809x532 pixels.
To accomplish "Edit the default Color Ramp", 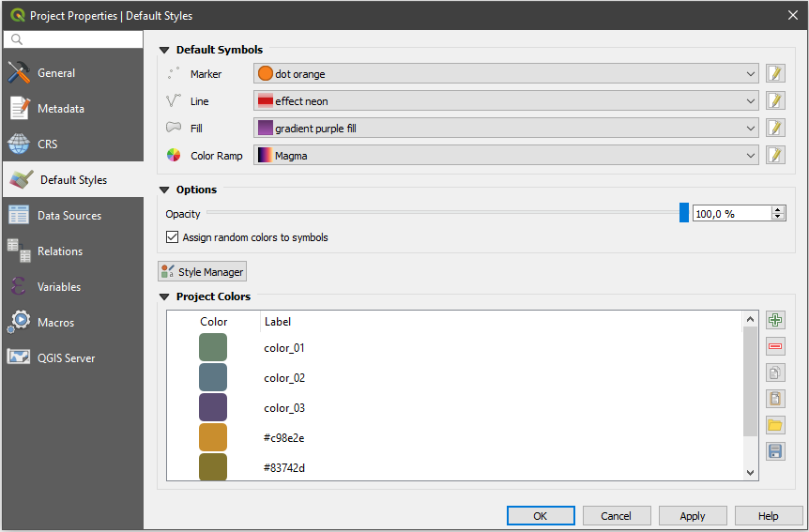I will point(775,156).
